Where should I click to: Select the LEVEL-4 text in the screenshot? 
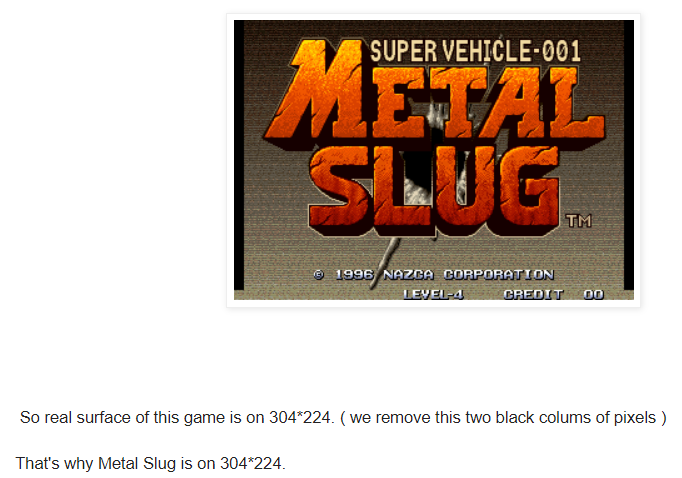(x=433, y=295)
